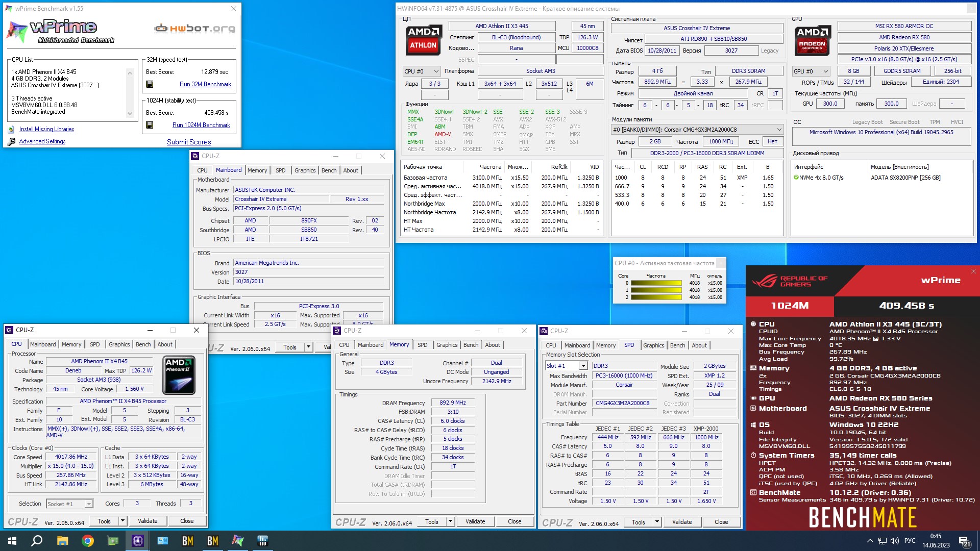
Task: Expand Tools arrow in the CPU-Z Memory window
Action: [450, 521]
